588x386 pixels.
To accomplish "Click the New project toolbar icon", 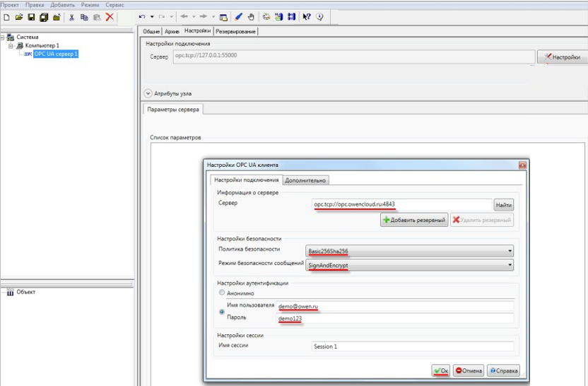I will pyautogui.click(x=6, y=17).
